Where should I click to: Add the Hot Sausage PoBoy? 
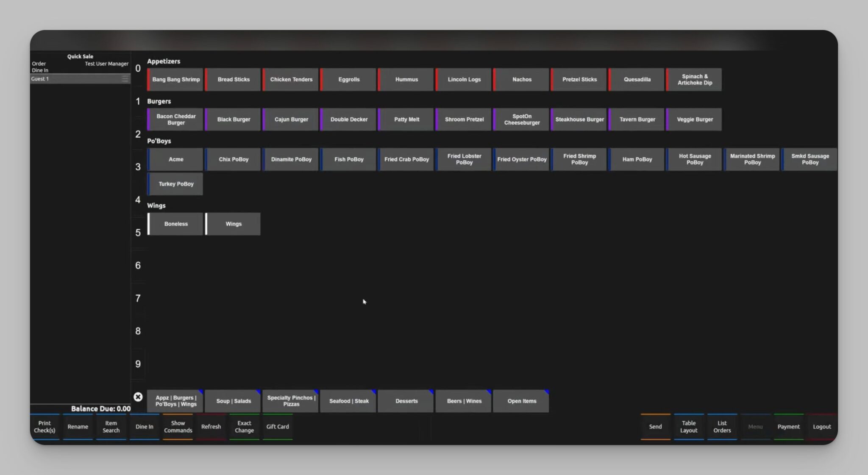click(694, 159)
